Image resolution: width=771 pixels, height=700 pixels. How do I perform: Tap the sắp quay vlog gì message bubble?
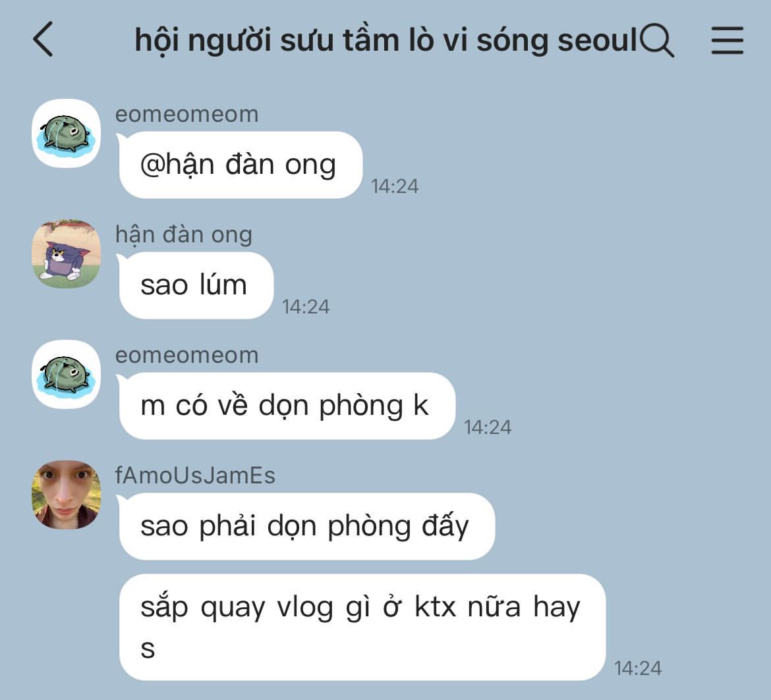tap(362, 628)
